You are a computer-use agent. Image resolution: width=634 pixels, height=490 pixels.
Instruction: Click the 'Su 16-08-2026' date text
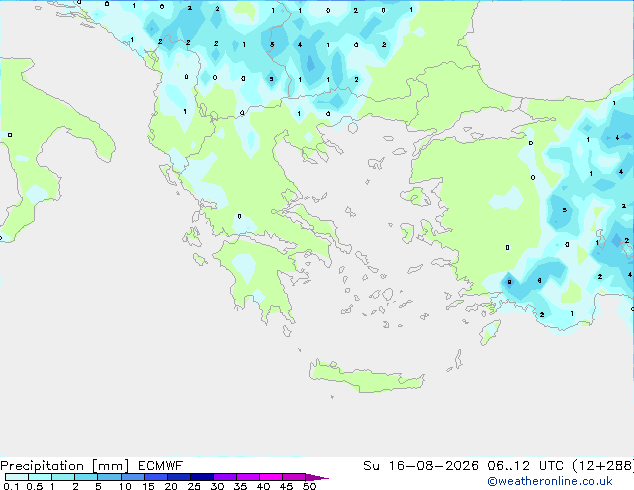coord(421,466)
